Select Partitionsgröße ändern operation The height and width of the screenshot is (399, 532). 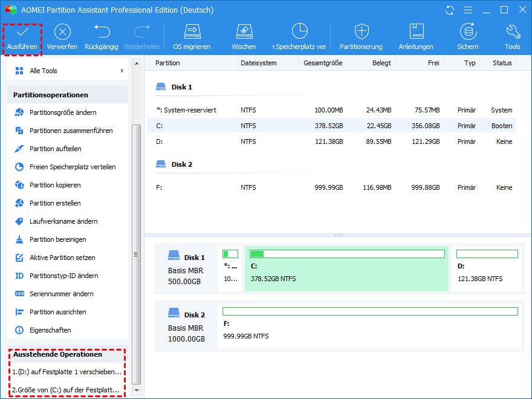(x=63, y=112)
